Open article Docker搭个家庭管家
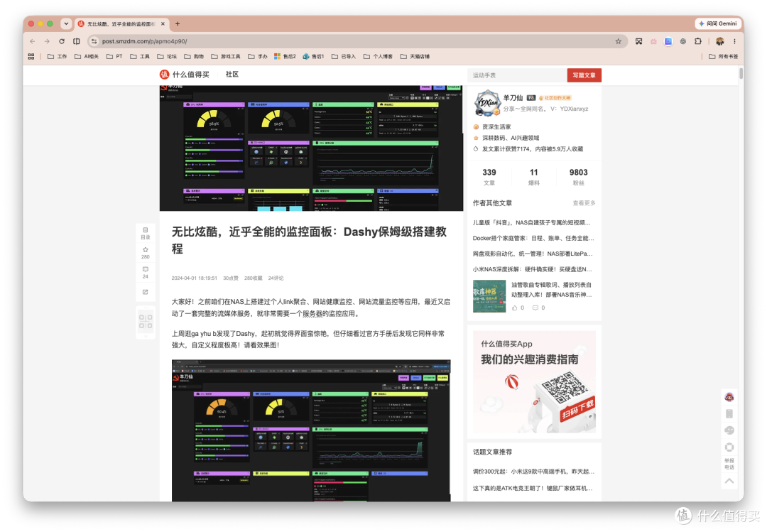 click(533, 239)
